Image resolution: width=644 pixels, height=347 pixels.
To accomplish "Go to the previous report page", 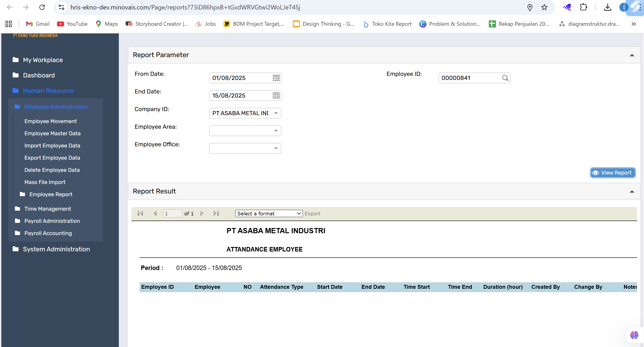I will point(155,213).
